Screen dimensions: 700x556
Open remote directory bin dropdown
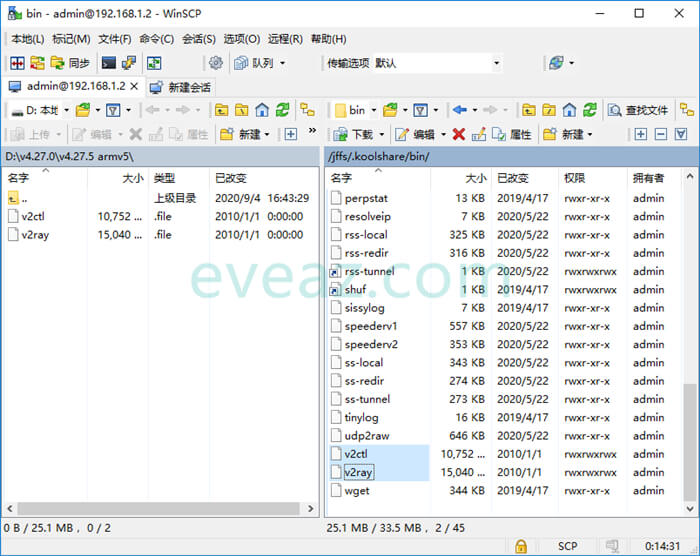(x=374, y=110)
